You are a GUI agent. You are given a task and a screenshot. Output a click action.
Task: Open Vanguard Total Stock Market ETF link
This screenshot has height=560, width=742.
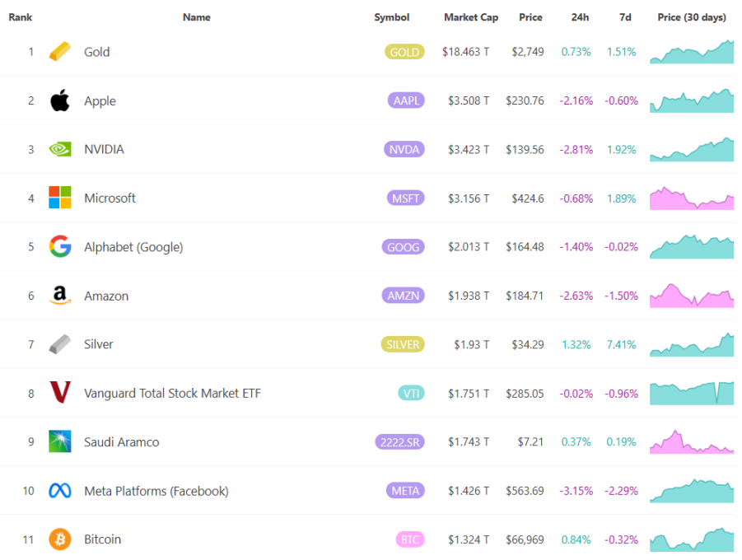[172, 393]
